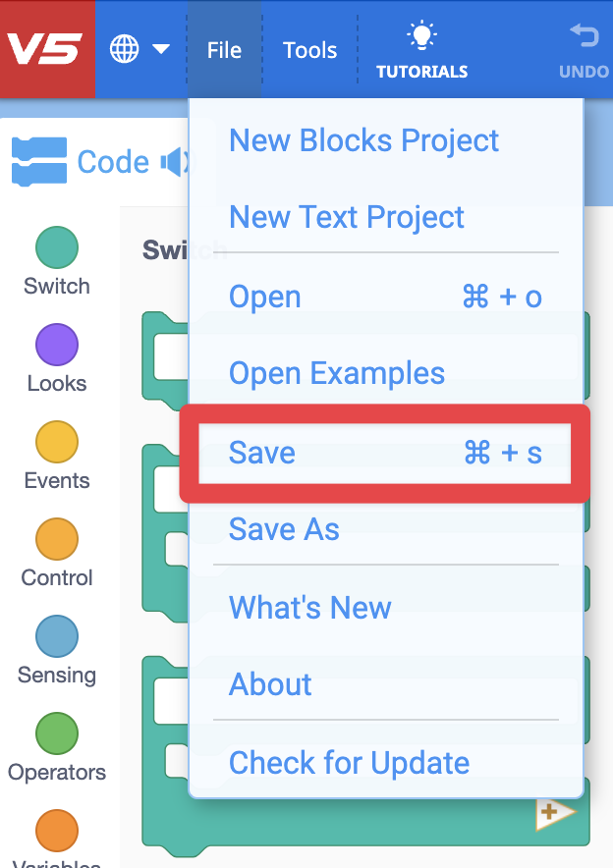Select the Events block category circle

pyautogui.click(x=56, y=442)
